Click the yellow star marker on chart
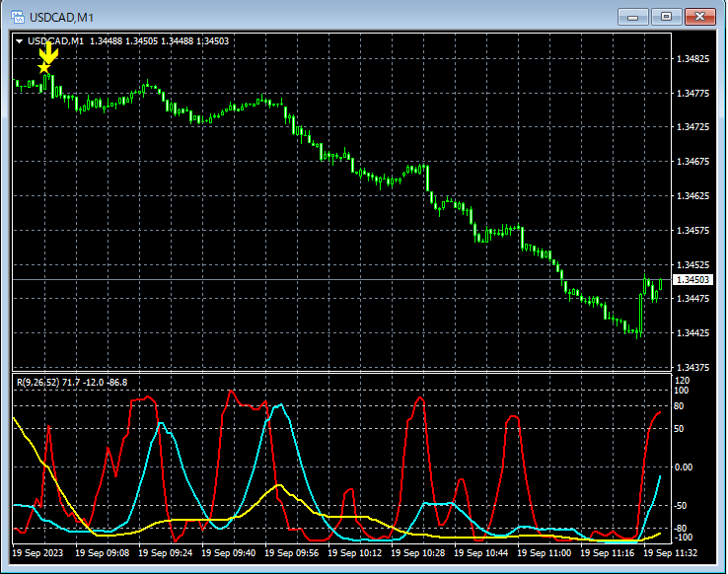Screen dimensions: 728x574 click(x=42, y=67)
